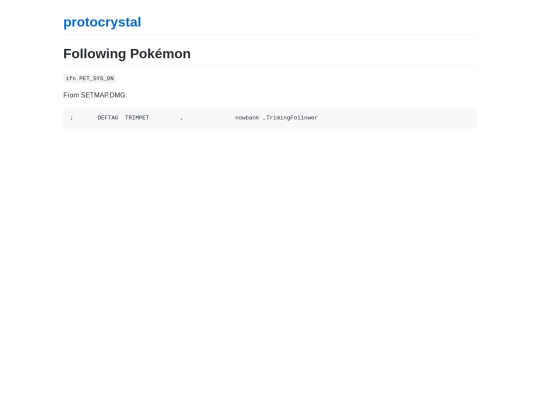The width and height of the screenshot is (540, 405).
Task: Select the 'ifn PET_SYS_ON' inline code
Action: pos(90,79)
